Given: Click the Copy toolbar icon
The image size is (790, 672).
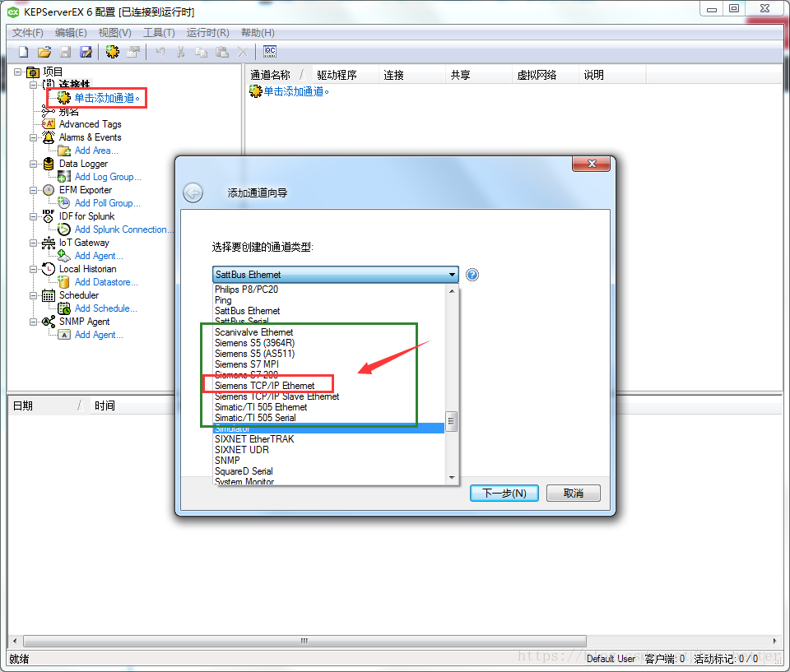Looking at the screenshot, I should [x=202, y=52].
